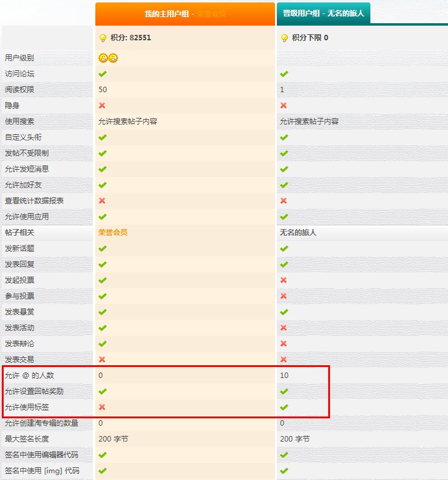The width and height of the screenshot is (448, 480).
Task: Click the green check for 发表悬赏 under 无名的旅人
Action: 284,312
